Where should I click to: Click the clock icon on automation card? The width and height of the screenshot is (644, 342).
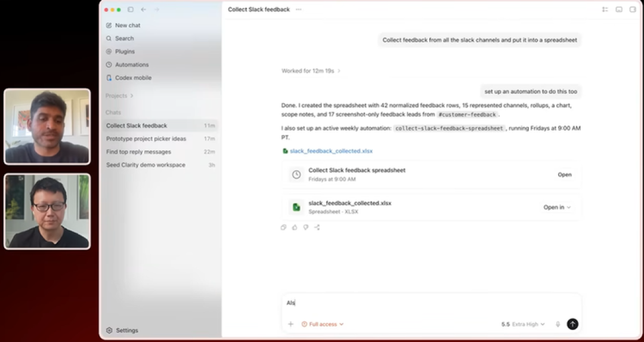pyautogui.click(x=296, y=175)
